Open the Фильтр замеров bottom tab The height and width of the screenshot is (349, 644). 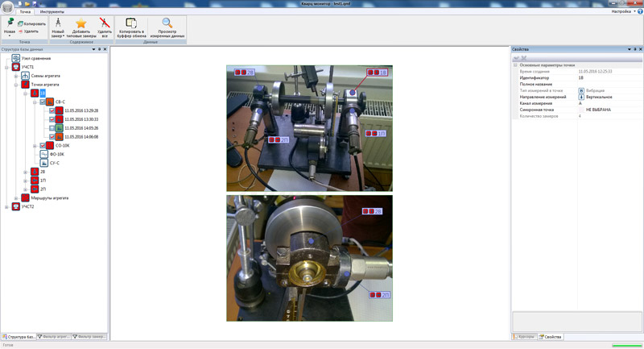(89, 337)
